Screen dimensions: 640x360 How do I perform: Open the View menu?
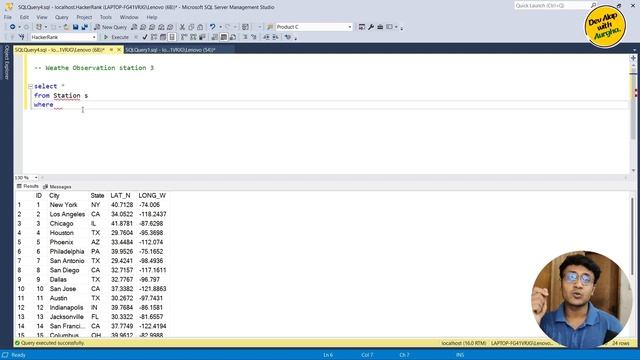42,17
